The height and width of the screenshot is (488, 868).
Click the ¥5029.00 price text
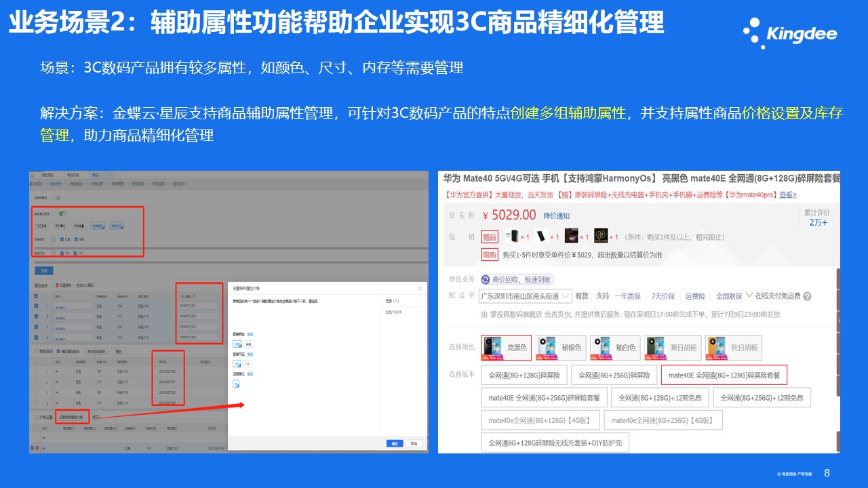coord(509,216)
